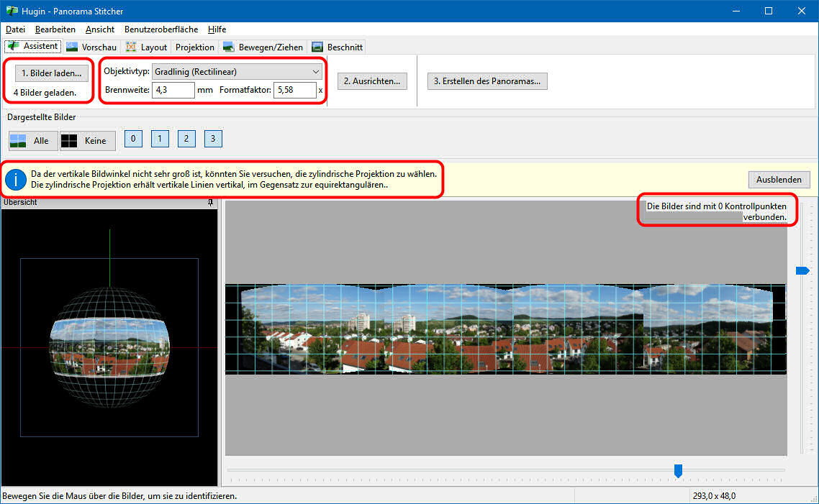The height and width of the screenshot is (504, 819).
Task: Open the Objektivtyp dropdown
Action: (237, 72)
